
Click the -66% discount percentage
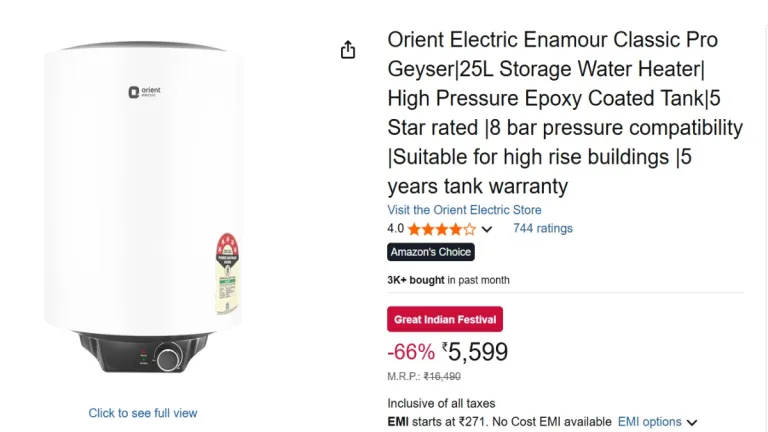[x=410, y=352]
